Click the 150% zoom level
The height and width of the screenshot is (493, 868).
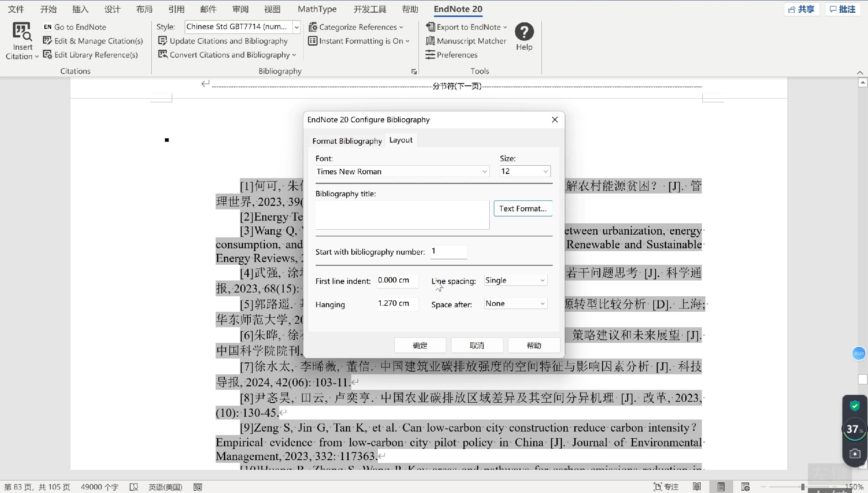pyautogui.click(x=854, y=487)
